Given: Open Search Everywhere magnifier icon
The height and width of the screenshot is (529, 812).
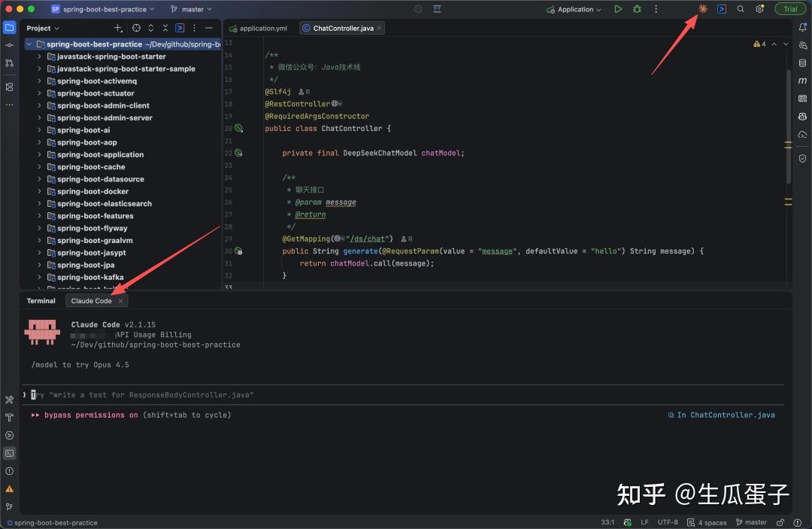Looking at the screenshot, I should point(741,9).
